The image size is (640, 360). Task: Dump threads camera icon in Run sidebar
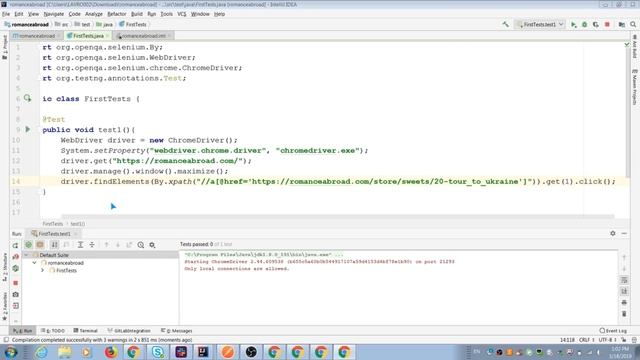(x=16, y=294)
